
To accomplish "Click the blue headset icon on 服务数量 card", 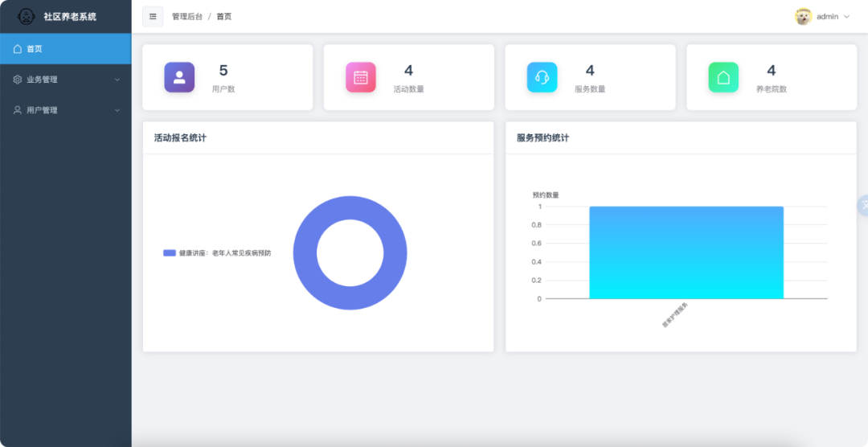I will (x=542, y=77).
